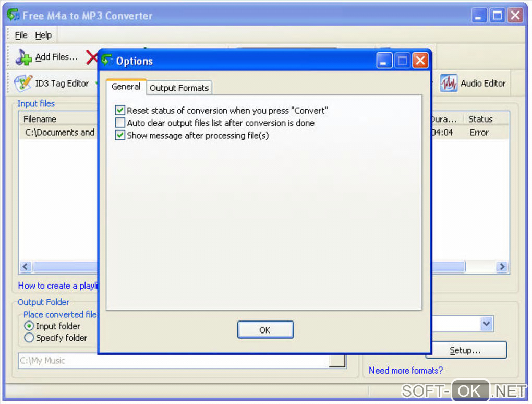Image resolution: width=532 pixels, height=404 pixels.
Task: Click the horizontal scrollbar thumb in file list
Action: click(249, 267)
